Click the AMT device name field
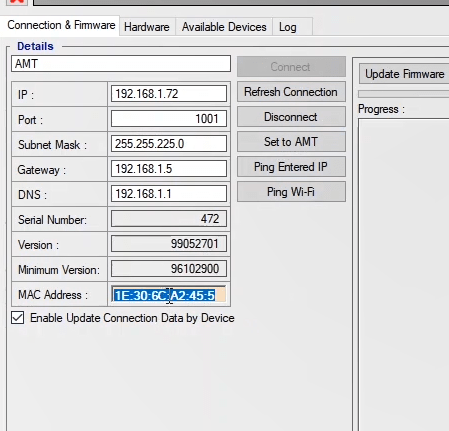The height and width of the screenshot is (431, 449). click(x=121, y=63)
